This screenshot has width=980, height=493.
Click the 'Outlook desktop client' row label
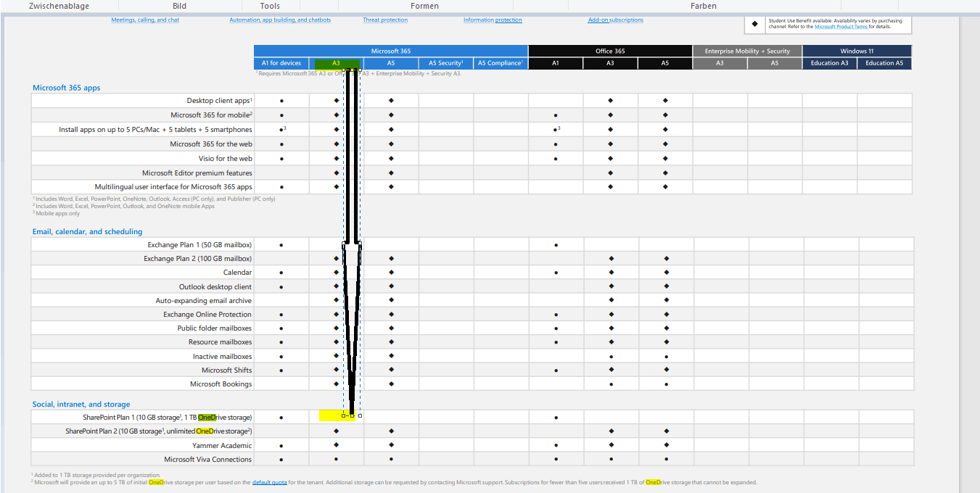click(215, 287)
